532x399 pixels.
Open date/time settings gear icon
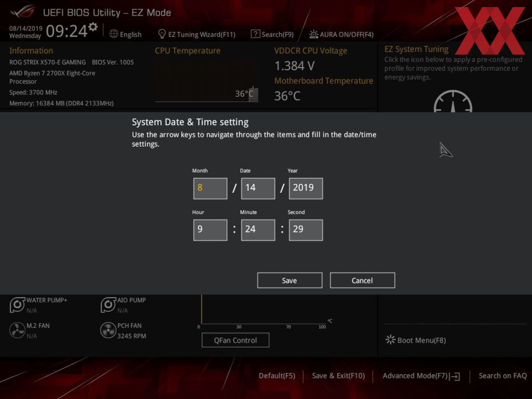click(x=93, y=27)
